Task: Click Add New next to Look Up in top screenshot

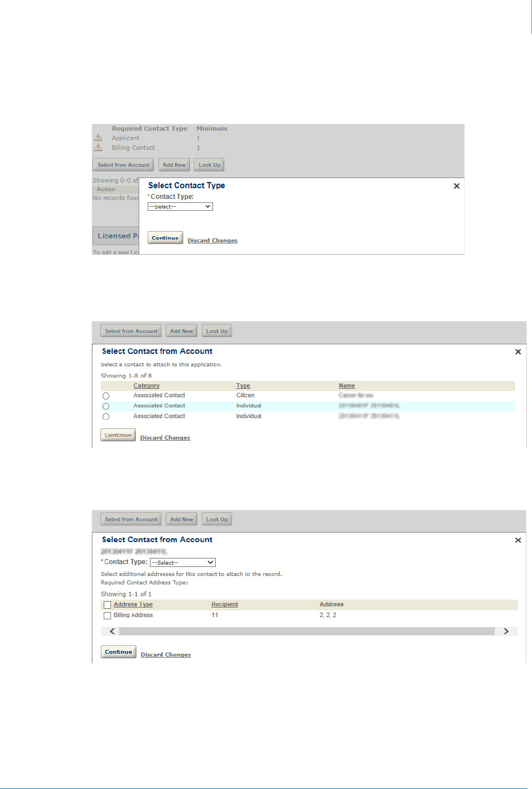Action: coord(174,165)
